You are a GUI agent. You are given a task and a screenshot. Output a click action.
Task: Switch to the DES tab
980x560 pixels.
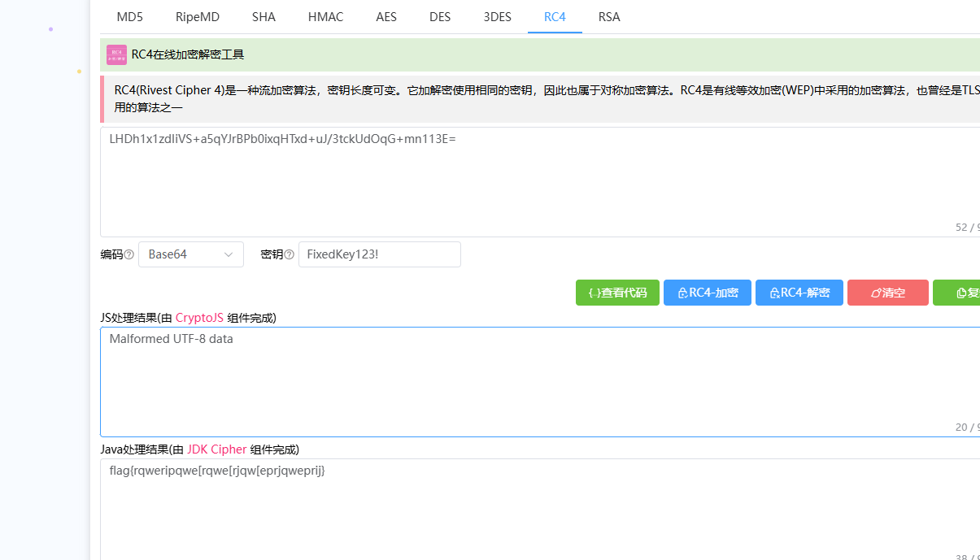pyautogui.click(x=440, y=17)
